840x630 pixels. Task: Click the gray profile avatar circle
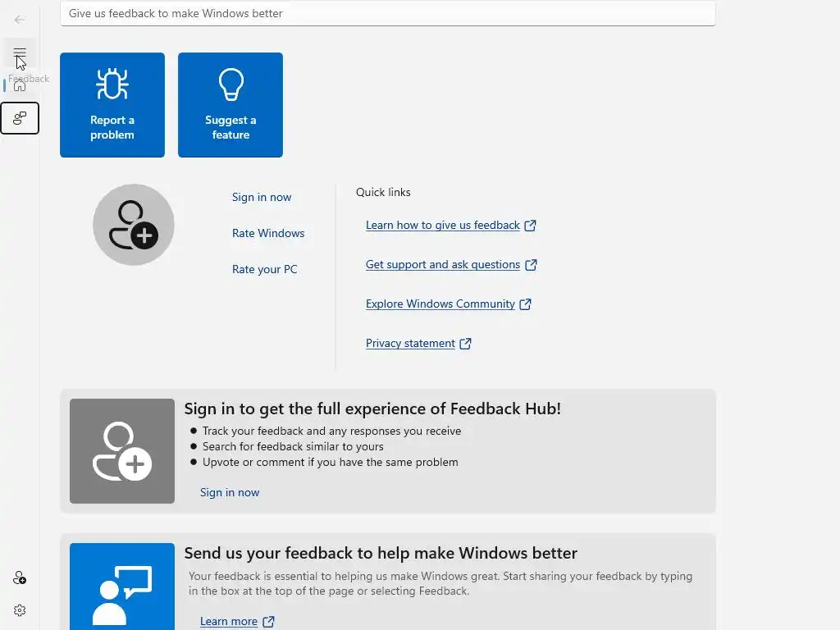[x=134, y=225]
